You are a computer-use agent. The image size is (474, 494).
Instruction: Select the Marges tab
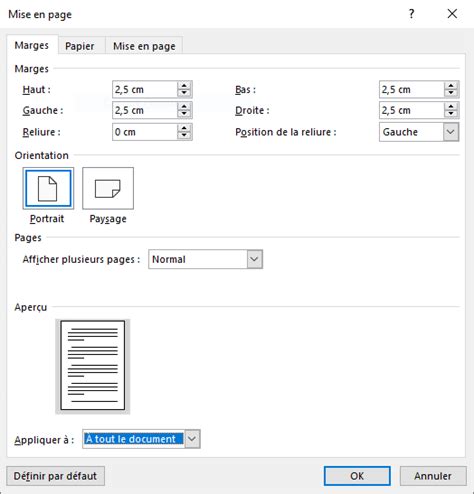point(32,45)
